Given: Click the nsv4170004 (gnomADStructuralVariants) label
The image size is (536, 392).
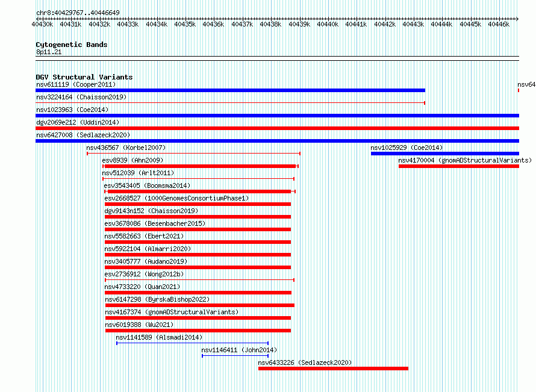Looking at the screenshot, I should tap(465, 160).
